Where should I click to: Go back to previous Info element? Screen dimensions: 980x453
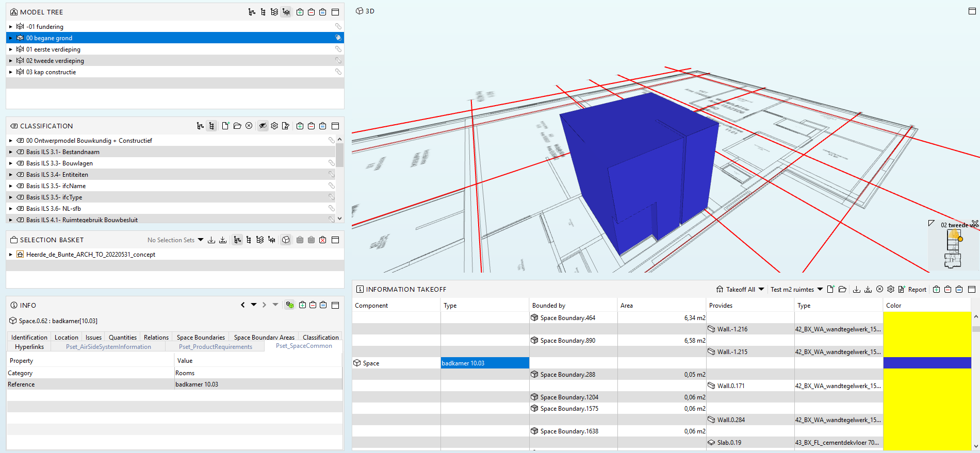pos(243,305)
